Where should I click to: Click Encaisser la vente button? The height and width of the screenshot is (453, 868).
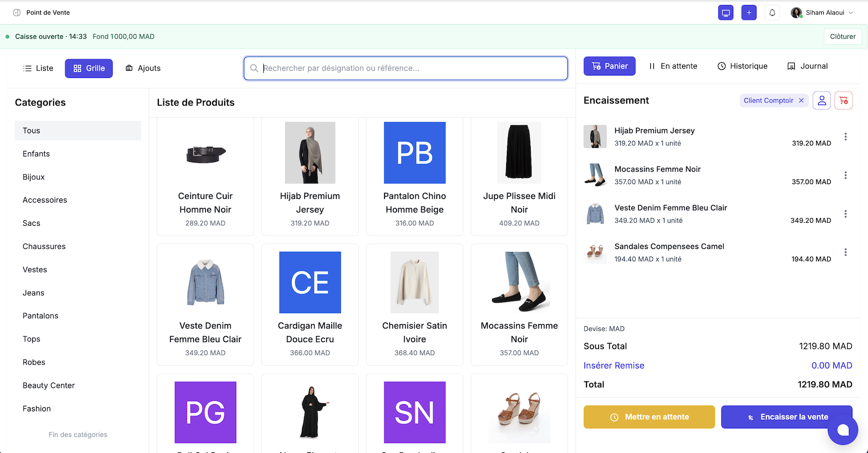pyautogui.click(x=787, y=417)
